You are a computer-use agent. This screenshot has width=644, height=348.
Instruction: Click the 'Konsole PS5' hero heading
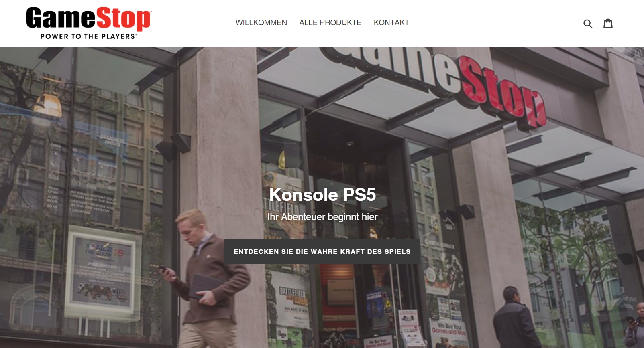coord(322,195)
